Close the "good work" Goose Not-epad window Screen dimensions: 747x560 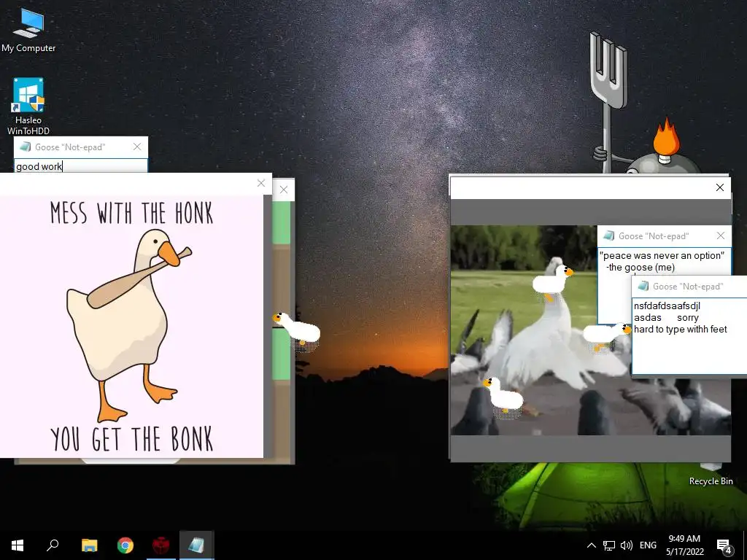137,147
